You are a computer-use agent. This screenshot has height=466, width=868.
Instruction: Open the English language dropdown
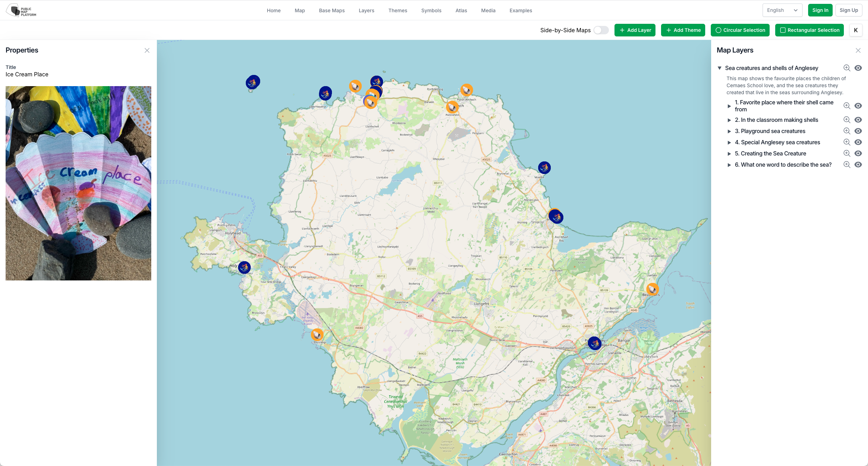click(782, 10)
